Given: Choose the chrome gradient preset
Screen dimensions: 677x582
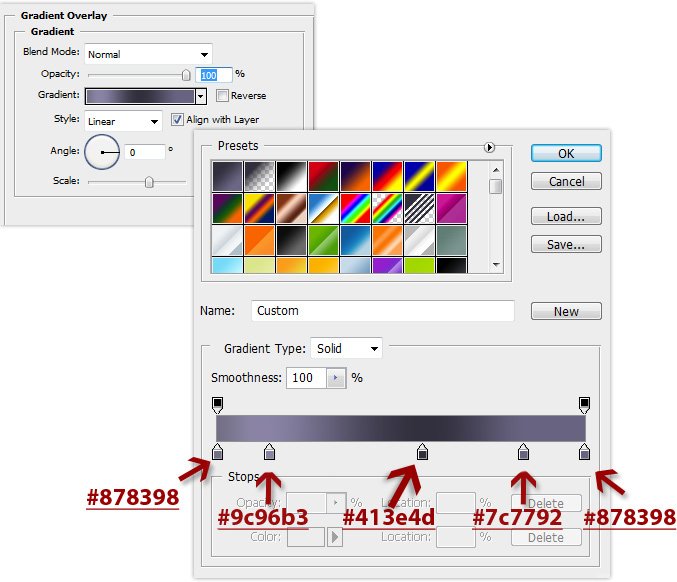Looking at the screenshot, I should click(x=323, y=208).
